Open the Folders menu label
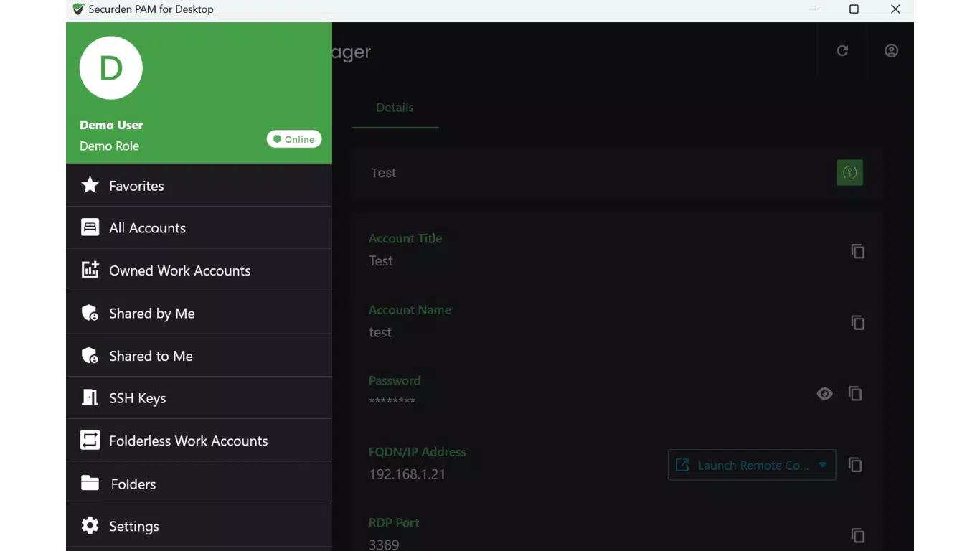Screen dimensions: 980x551 [x=133, y=484]
